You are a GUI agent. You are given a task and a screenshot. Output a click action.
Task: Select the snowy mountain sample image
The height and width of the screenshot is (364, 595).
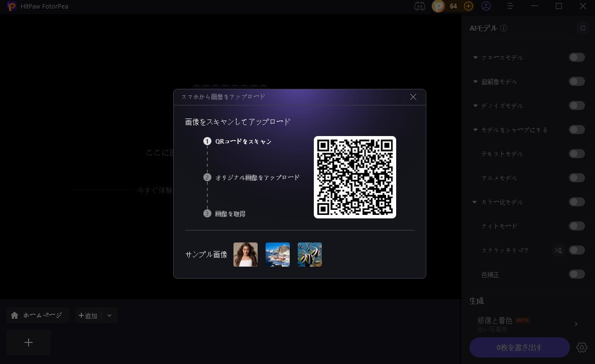pyautogui.click(x=277, y=255)
